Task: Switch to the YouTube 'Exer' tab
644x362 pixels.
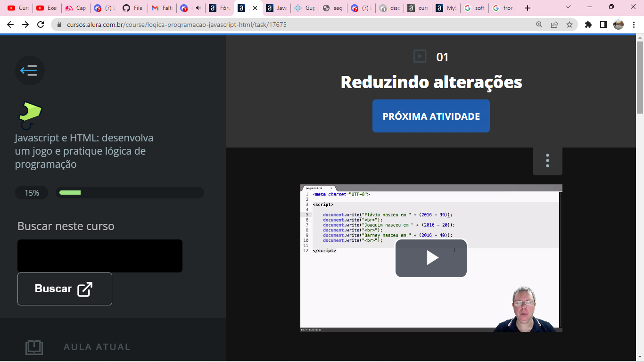Action: point(47,8)
